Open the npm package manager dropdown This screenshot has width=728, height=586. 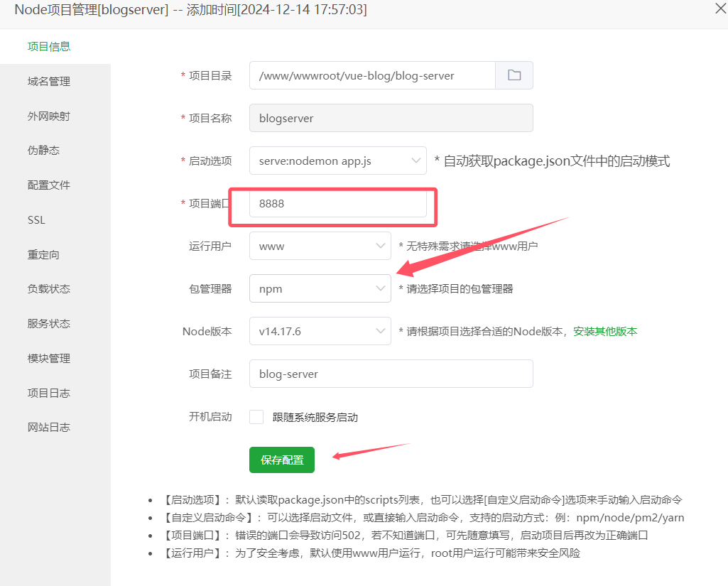click(x=320, y=289)
